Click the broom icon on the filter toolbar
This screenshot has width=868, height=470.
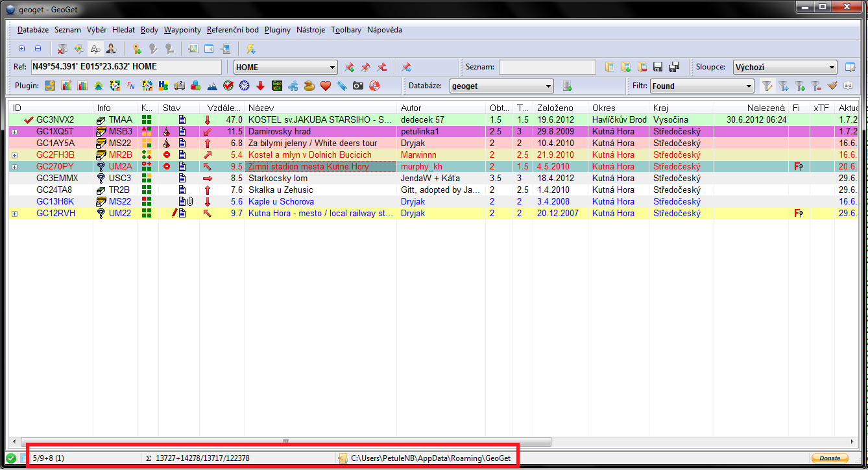tap(832, 86)
